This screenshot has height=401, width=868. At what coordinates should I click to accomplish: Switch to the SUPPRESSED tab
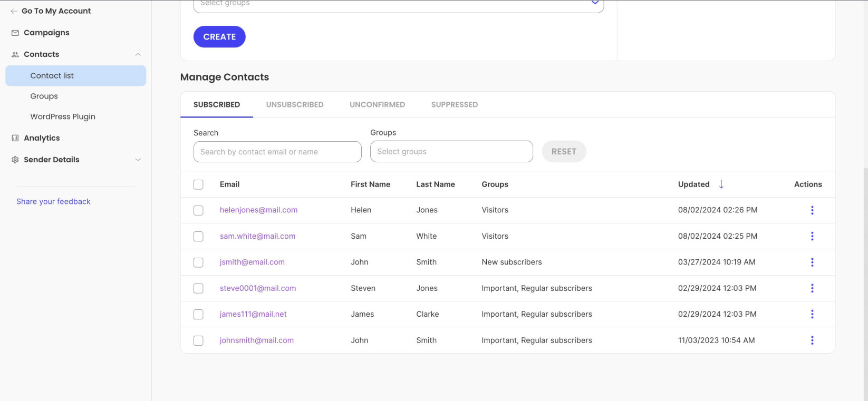[x=455, y=104]
